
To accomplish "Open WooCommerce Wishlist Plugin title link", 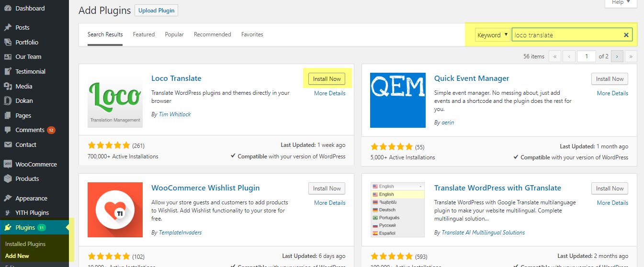I will [x=205, y=188].
